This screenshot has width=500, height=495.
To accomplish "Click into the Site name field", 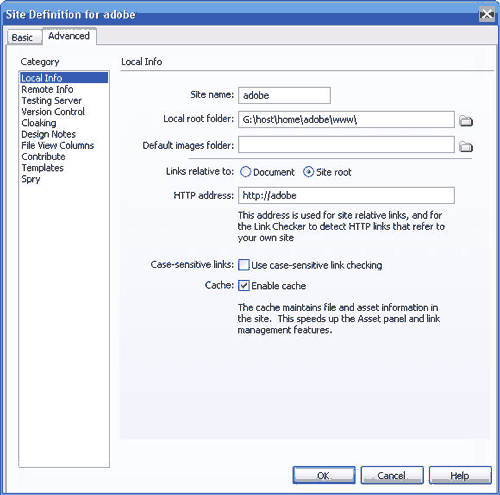I will point(284,96).
